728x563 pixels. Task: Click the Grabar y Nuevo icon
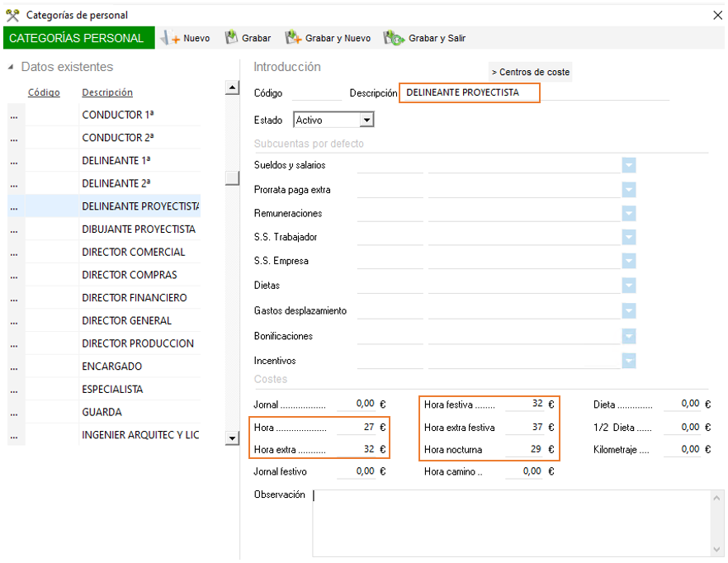click(293, 38)
